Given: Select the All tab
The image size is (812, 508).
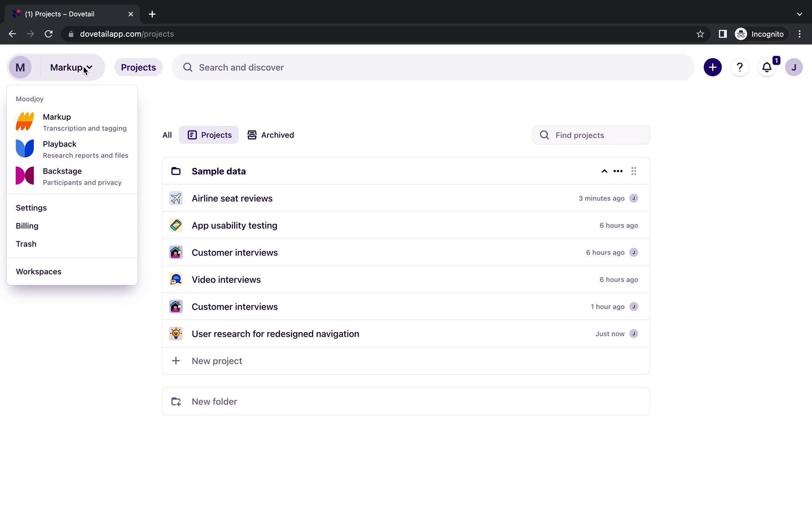Looking at the screenshot, I should (x=167, y=135).
